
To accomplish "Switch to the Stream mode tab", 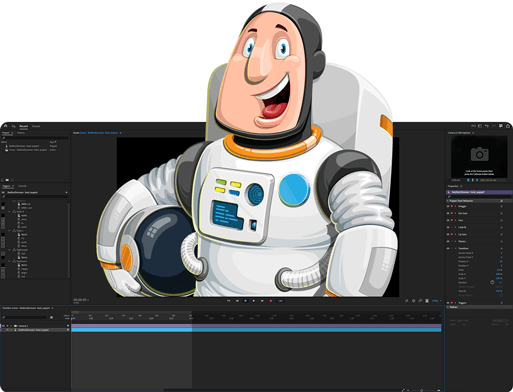I will 36,126.
